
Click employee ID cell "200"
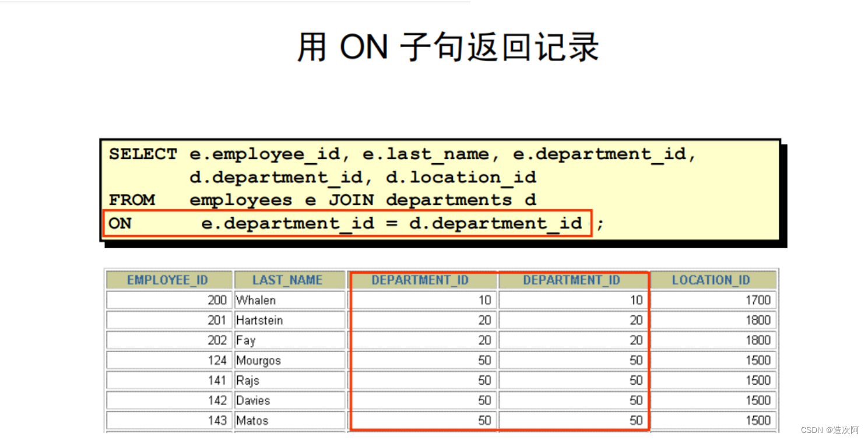tap(168, 300)
